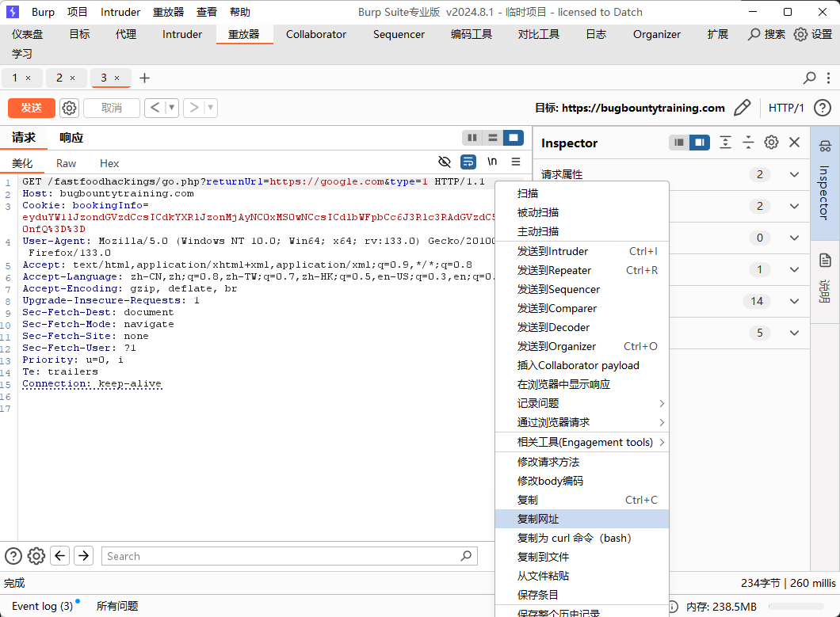This screenshot has height=617, width=840.
Task: Click the Inspector sidebar tab icon
Action: point(825,147)
